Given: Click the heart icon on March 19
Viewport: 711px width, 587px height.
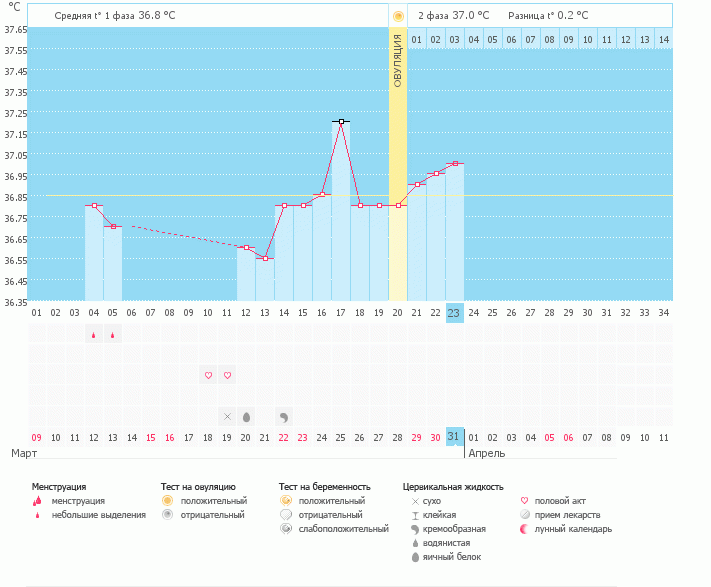Looking at the screenshot, I should (x=227, y=375).
